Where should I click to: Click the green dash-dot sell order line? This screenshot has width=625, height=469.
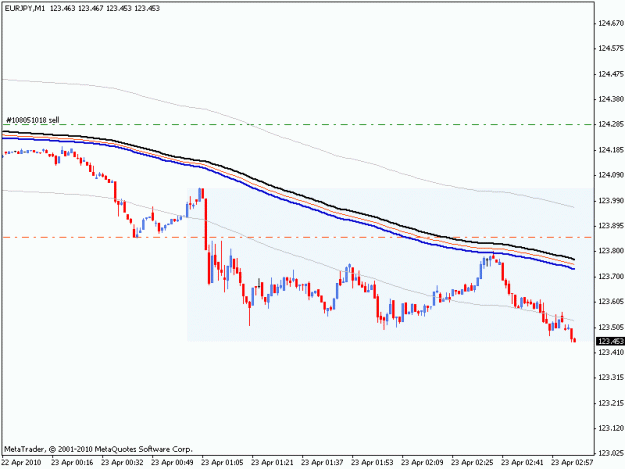pos(297,125)
